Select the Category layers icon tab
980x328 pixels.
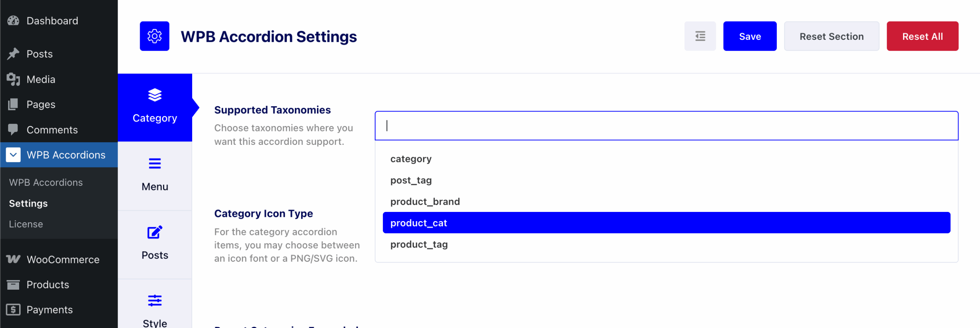(x=155, y=95)
